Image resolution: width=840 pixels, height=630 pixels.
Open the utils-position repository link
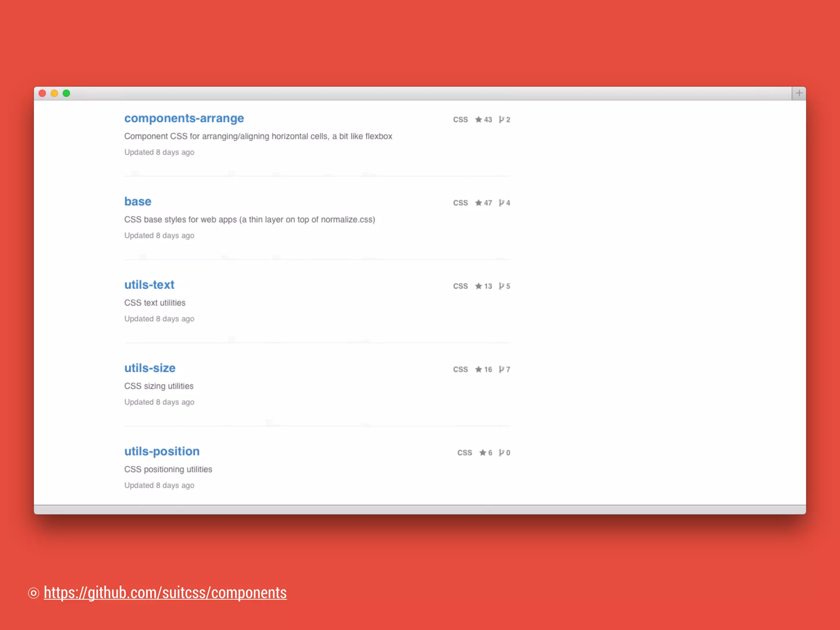coord(162,451)
